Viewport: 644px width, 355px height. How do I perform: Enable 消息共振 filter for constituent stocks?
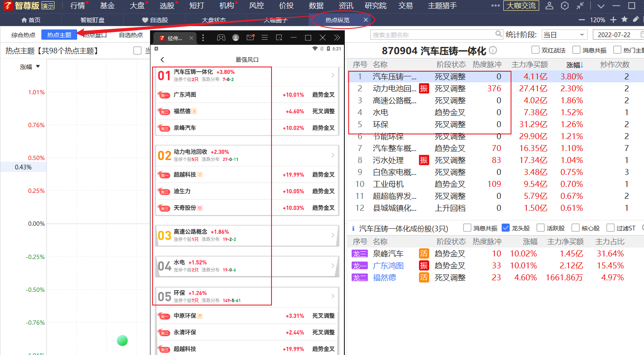click(467, 228)
